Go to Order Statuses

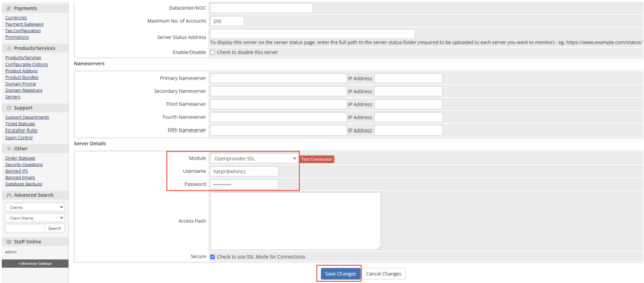(20, 158)
